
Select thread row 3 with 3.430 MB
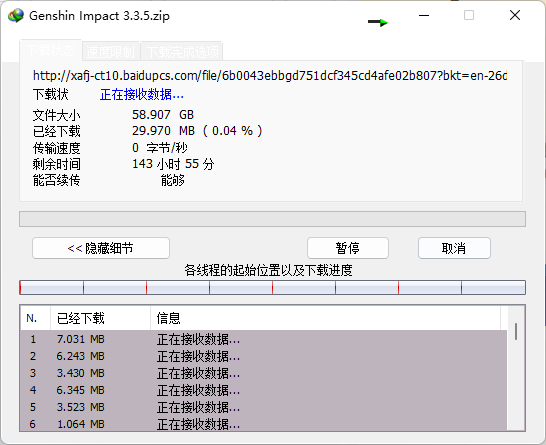pos(264,373)
